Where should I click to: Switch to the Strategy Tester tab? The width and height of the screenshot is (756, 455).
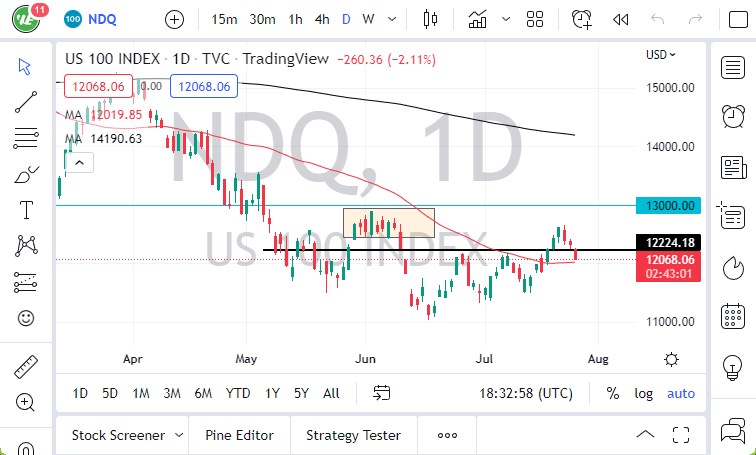[353, 435]
